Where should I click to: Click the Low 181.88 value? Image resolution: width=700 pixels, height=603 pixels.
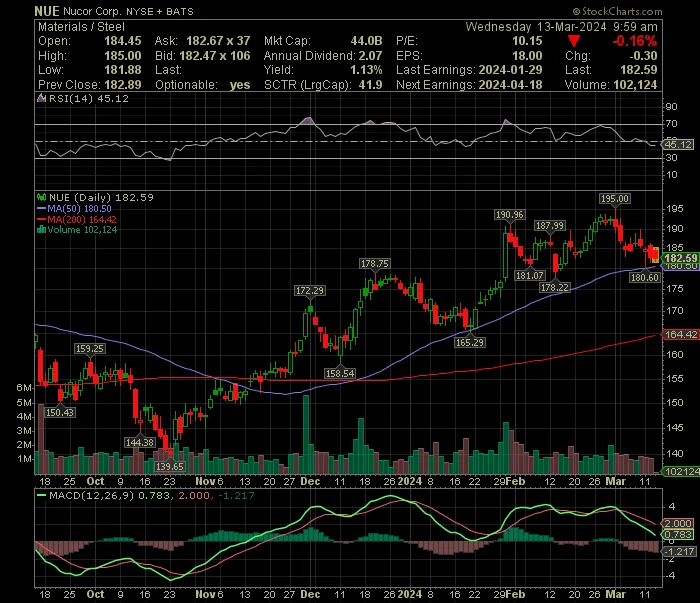coord(123,70)
